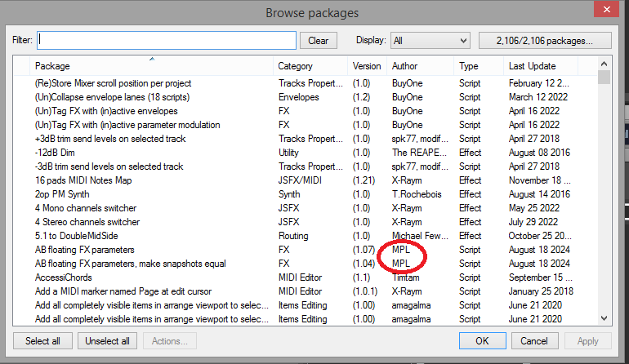Open the Display dropdown set to All
Image resolution: width=629 pixels, height=364 pixels.
(x=430, y=41)
